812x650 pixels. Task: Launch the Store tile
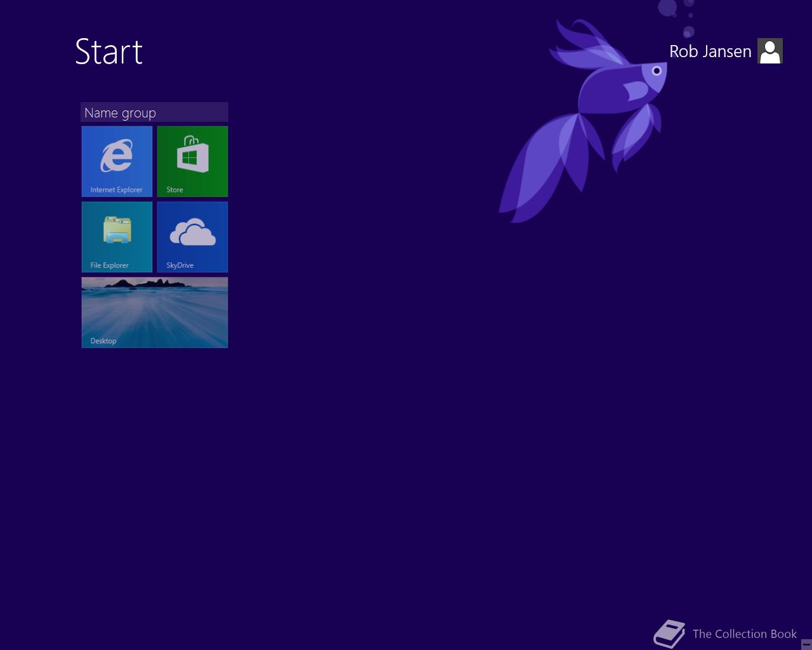[x=192, y=161]
